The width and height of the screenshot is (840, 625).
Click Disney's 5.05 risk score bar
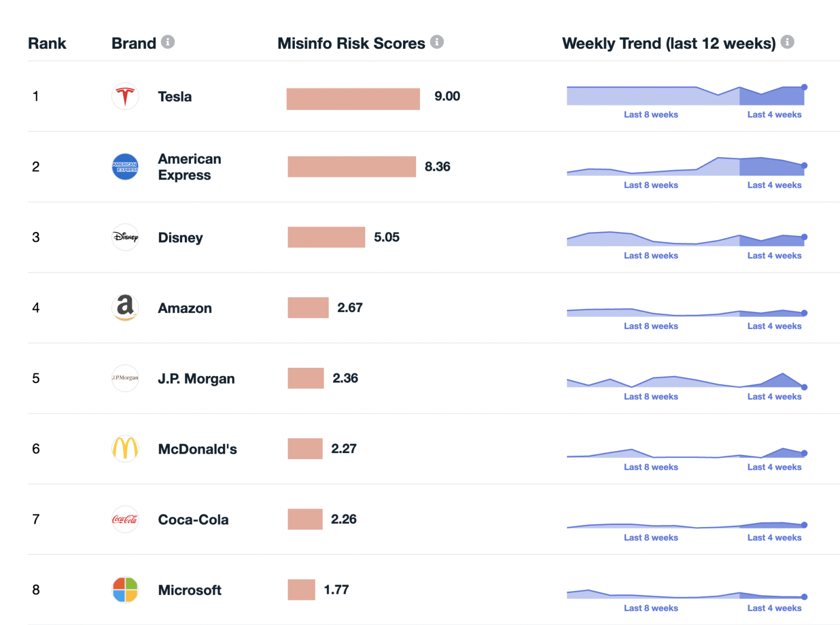click(326, 238)
